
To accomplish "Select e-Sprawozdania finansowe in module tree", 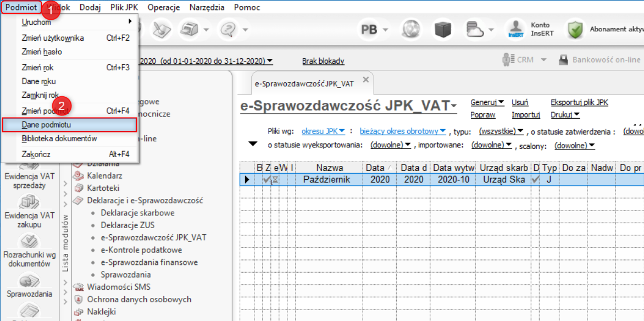I will click(149, 262).
